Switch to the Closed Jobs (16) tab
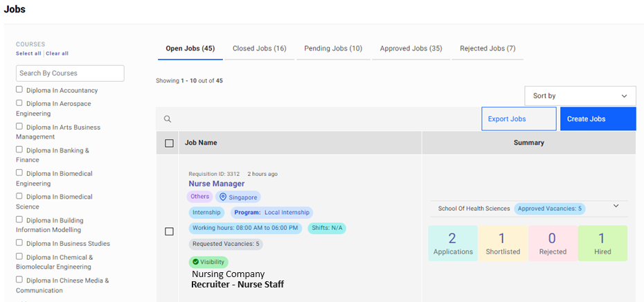This screenshot has height=302, width=644. [260, 48]
